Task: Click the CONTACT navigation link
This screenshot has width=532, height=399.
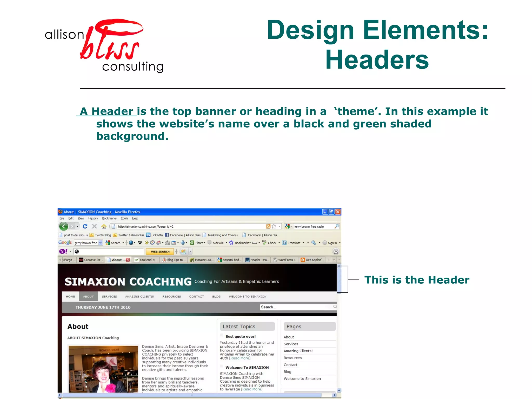Action: click(x=196, y=296)
